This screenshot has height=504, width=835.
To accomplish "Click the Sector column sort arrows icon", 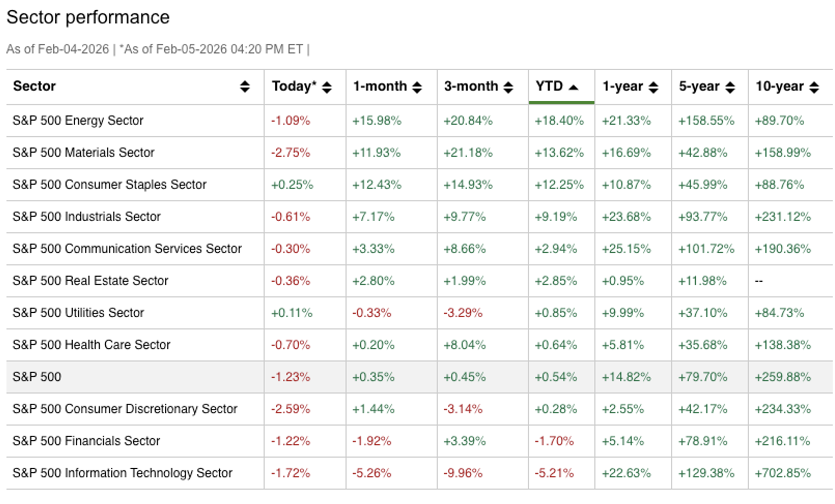I will tap(245, 87).
